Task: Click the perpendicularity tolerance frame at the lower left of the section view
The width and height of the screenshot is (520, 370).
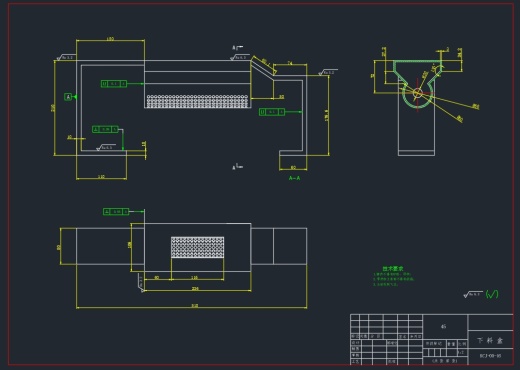Action: (x=105, y=129)
